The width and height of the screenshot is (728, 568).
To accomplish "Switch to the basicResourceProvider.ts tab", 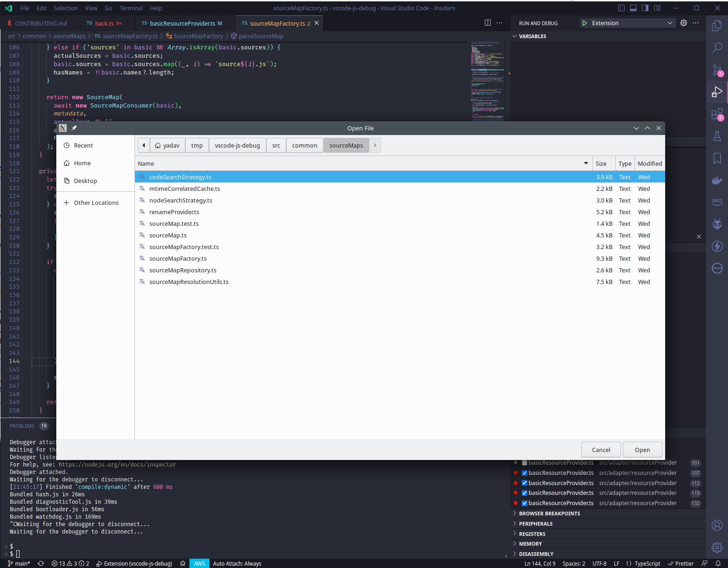I will pos(182,23).
